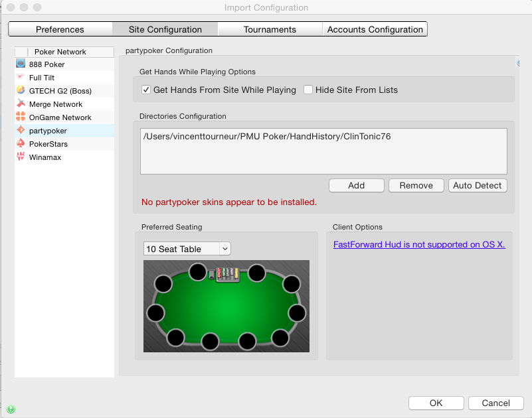Click the Cancel button
This screenshot has height=418, width=532.
[495, 403]
